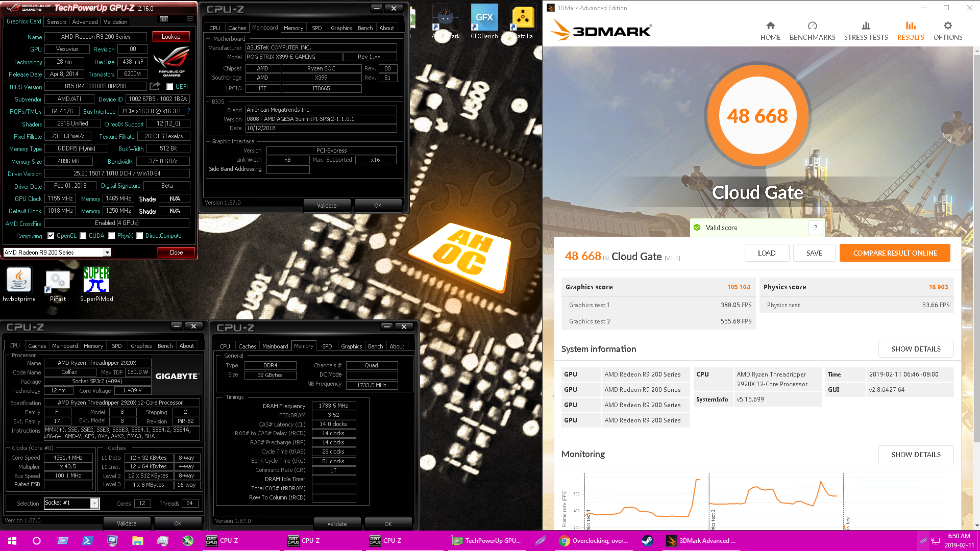Open the GFXBench desktop shortcut
This screenshot has width=980, height=551.
pos(484,22)
